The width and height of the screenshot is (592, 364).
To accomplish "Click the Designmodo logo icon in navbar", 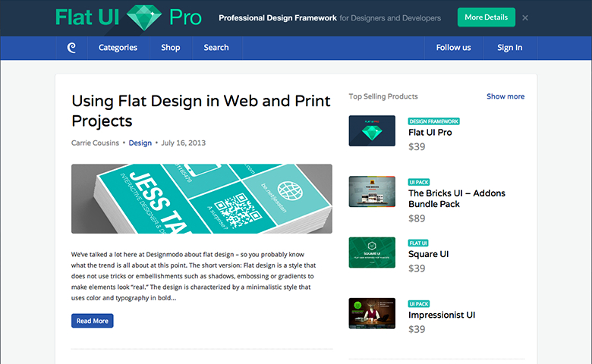I will pyautogui.click(x=72, y=48).
